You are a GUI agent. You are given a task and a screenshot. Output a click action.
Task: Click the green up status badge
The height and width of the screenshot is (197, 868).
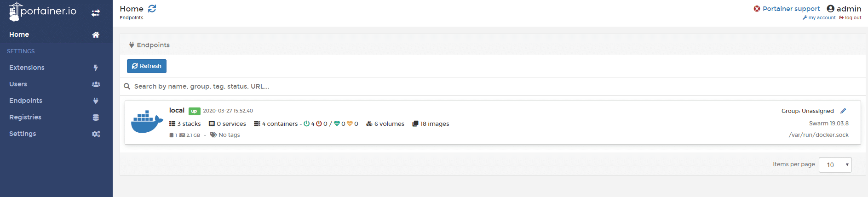point(194,111)
